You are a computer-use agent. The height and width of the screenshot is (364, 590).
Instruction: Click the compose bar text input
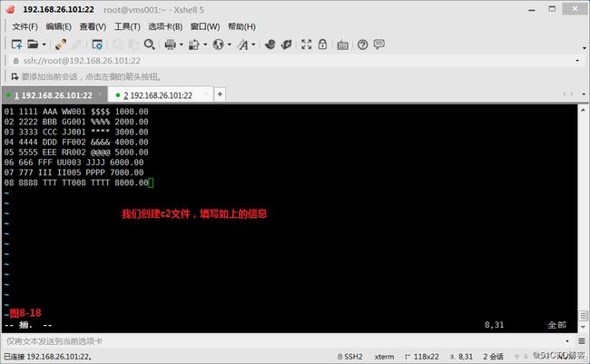click(x=282, y=341)
